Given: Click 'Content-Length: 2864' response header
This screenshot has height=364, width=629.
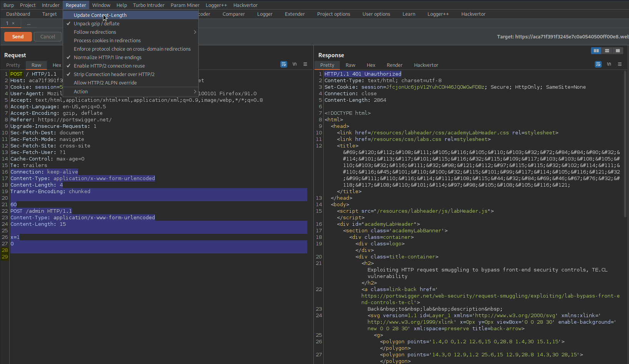Looking at the screenshot, I should click(x=355, y=100).
